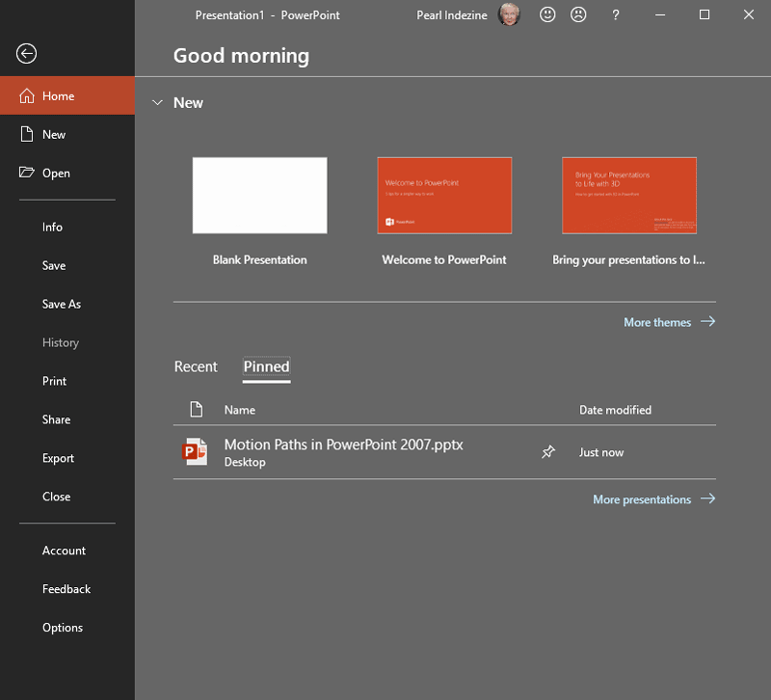Follow the More themes link
Viewport: 771px width, 700px height.
coord(656,322)
